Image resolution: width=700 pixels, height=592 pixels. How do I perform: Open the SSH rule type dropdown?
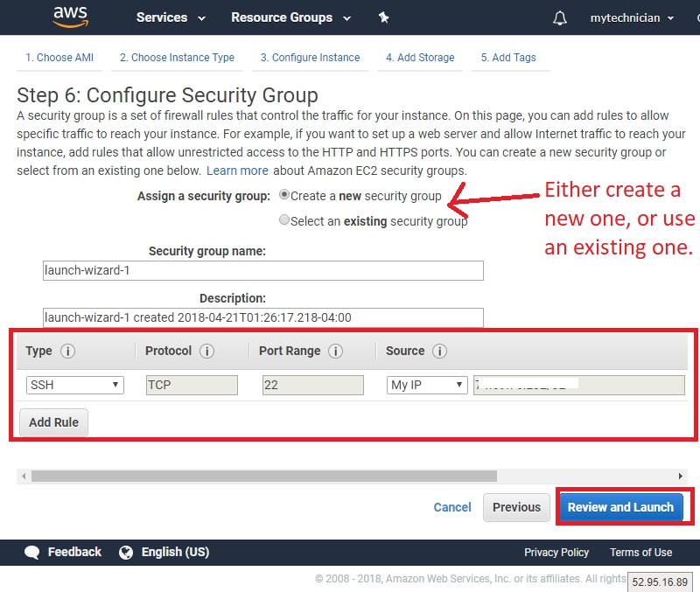coord(74,385)
